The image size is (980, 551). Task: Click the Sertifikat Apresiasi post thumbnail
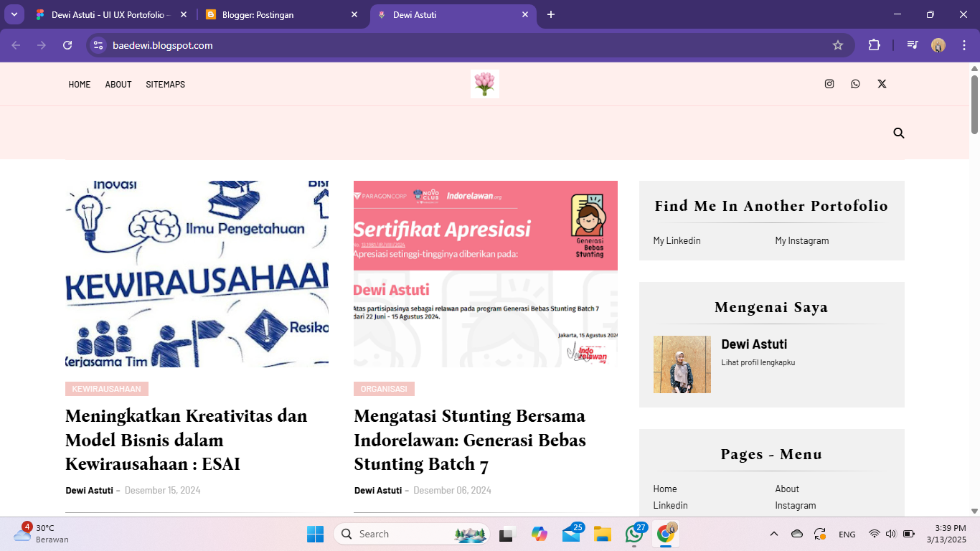[486, 274]
